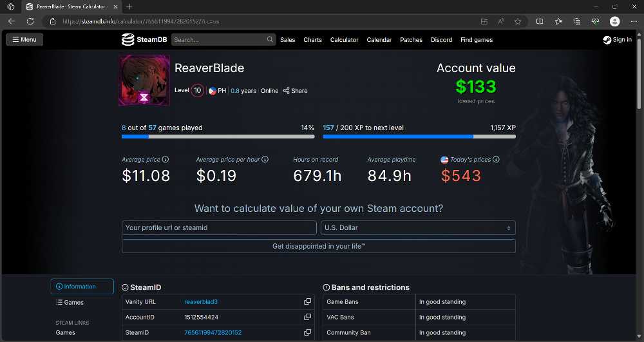Click the 679.1h hours on record value
Screen dimensions: 644x342
point(317,176)
